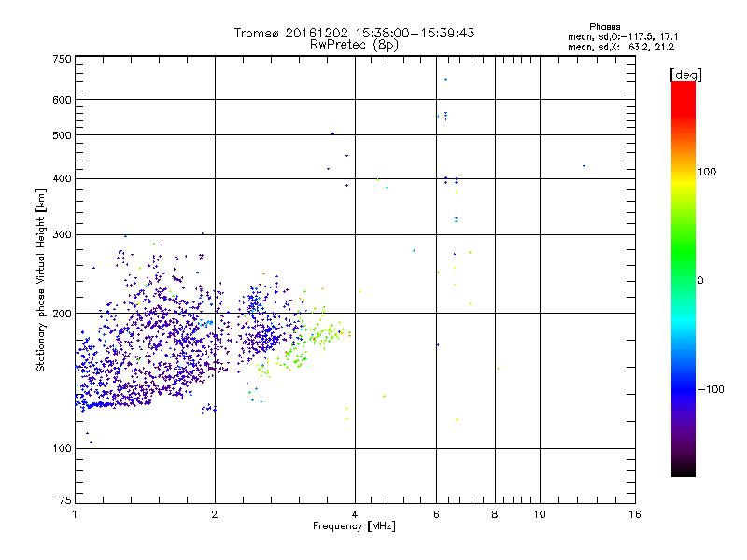Click the rainbow phase colorbar

(684, 278)
